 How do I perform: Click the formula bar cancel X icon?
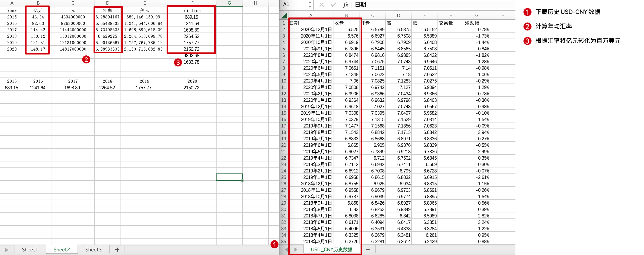point(322,5)
